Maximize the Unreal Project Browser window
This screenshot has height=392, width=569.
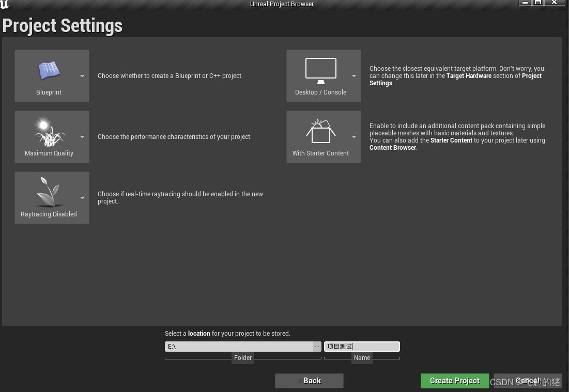538,3
